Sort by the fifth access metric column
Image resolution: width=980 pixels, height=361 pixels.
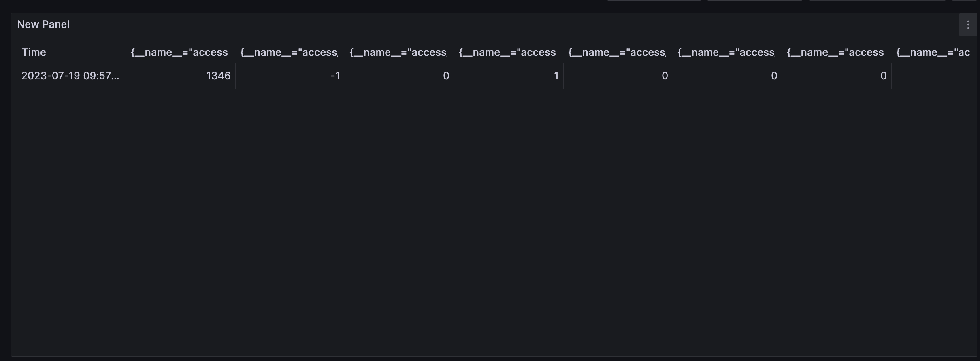(x=616, y=52)
